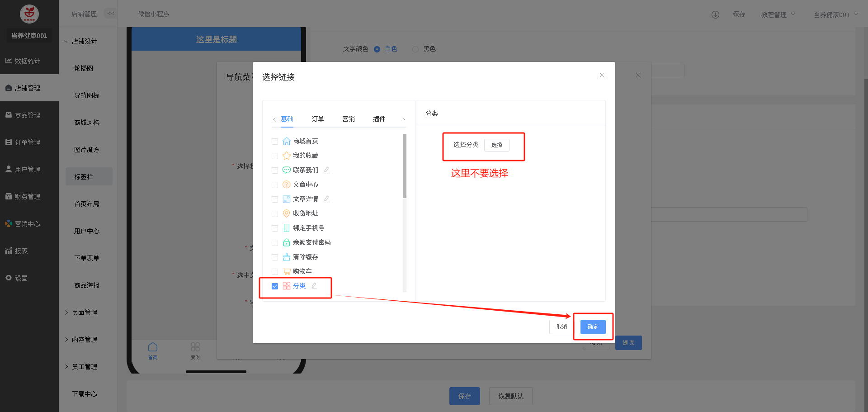
Task: Switch to the 订单 tab
Action: 317,119
